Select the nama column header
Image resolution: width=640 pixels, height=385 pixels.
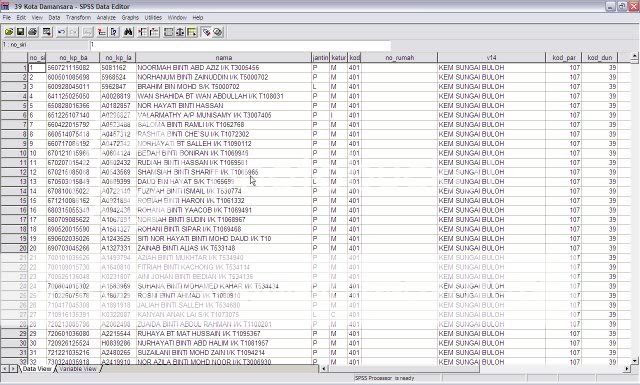click(x=224, y=58)
